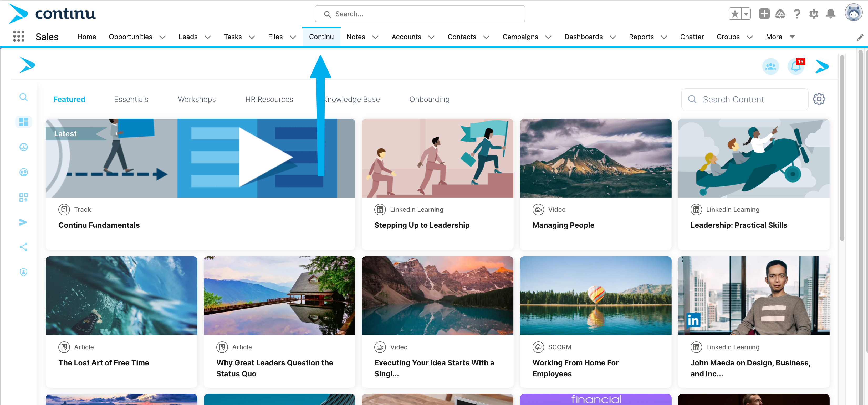Open the Salesforce notifications bell
This screenshot has width=868, height=405.
coord(831,14)
